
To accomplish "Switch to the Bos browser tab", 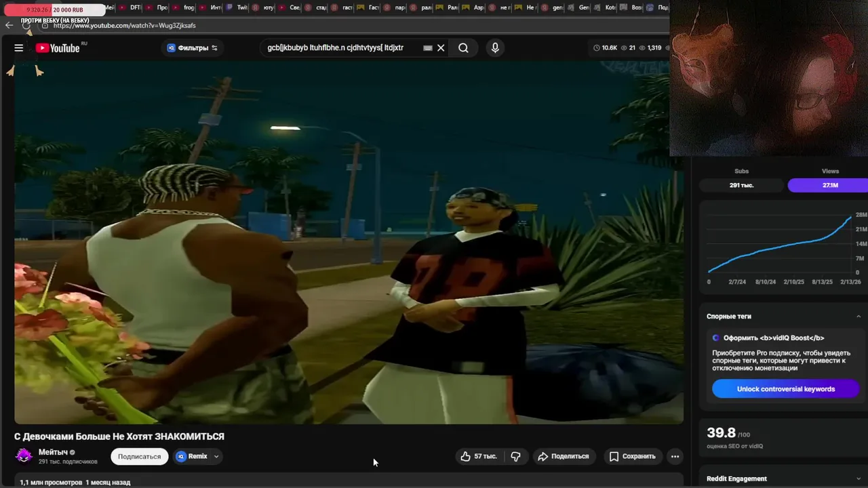I will coord(631,7).
